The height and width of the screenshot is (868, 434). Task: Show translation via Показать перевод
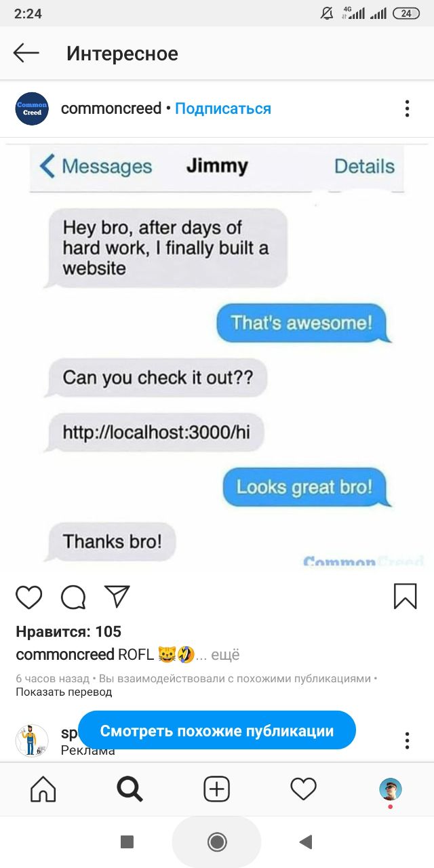(x=64, y=692)
